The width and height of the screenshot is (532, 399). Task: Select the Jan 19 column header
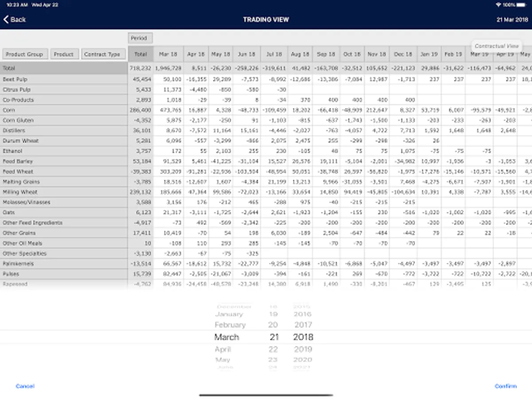429,54
